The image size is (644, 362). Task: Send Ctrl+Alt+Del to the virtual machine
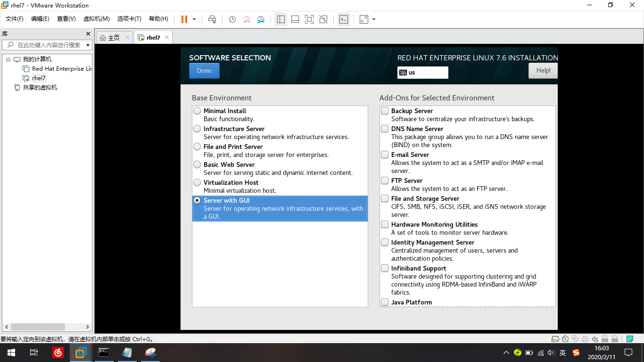pos(212,19)
